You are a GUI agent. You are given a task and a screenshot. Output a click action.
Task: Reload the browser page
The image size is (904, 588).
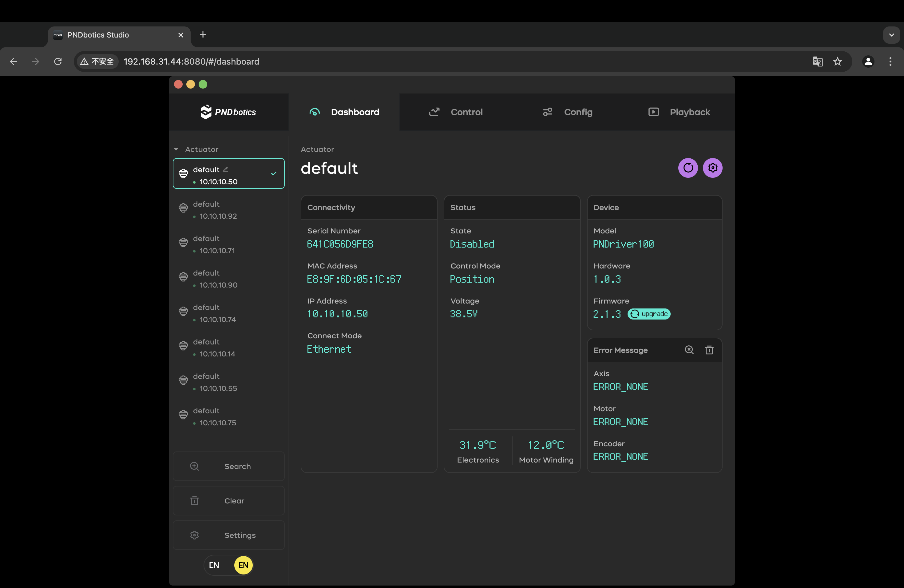58,62
